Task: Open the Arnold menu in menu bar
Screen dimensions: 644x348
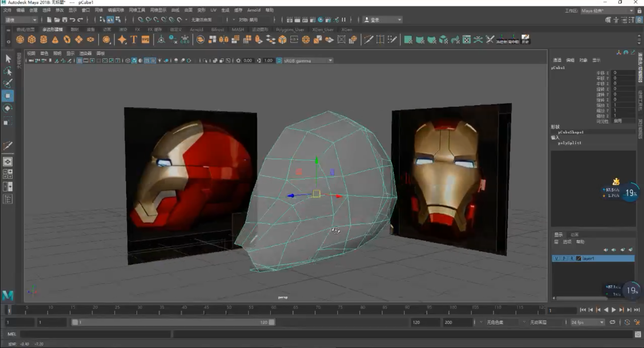Action: [254, 10]
